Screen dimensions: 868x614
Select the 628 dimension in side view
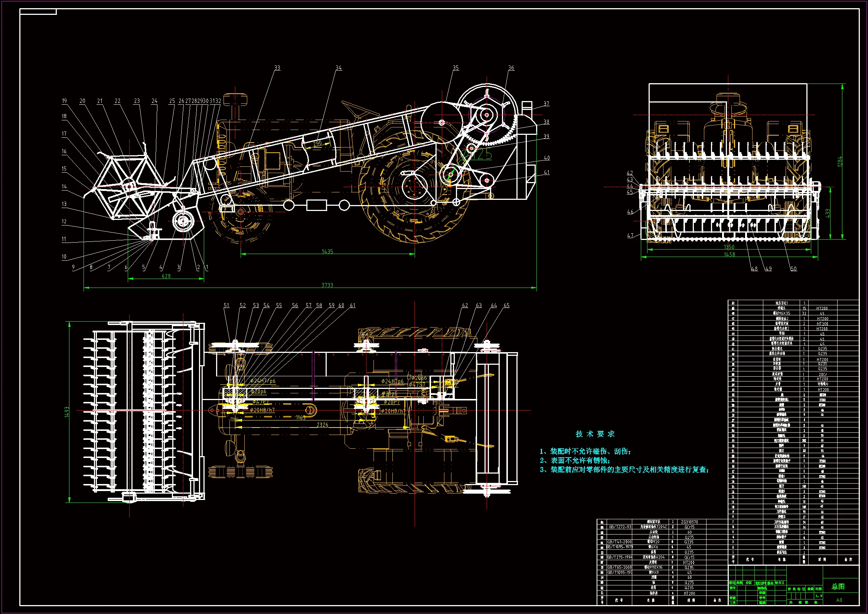tap(166, 276)
